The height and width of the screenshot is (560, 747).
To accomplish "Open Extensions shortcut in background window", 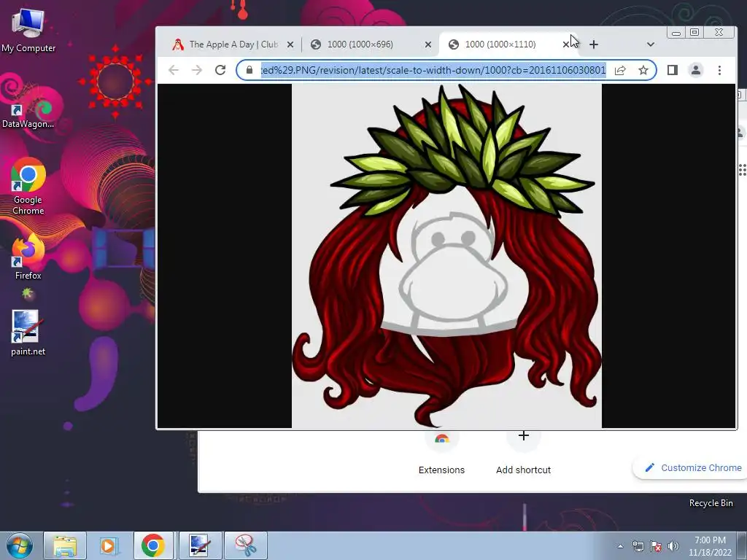I will click(441, 452).
